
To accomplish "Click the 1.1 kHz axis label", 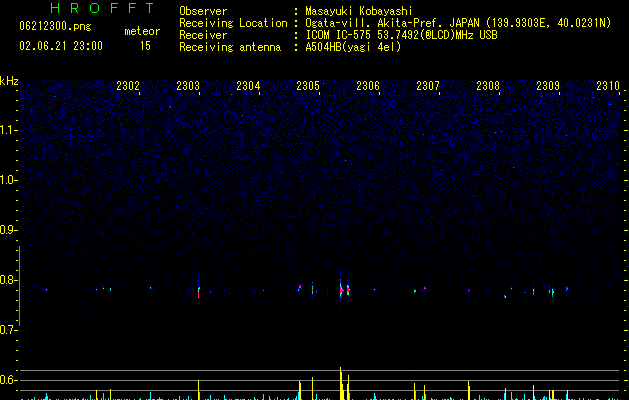I will point(9,130).
